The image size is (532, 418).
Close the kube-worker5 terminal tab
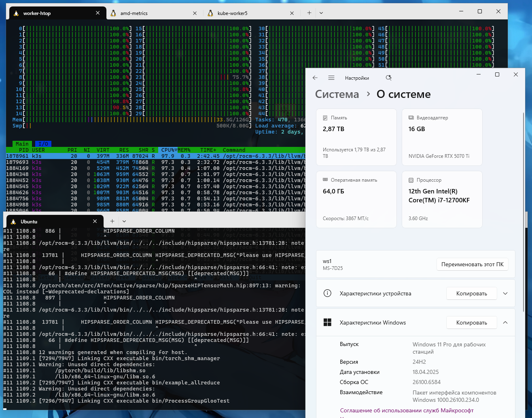pos(292,13)
